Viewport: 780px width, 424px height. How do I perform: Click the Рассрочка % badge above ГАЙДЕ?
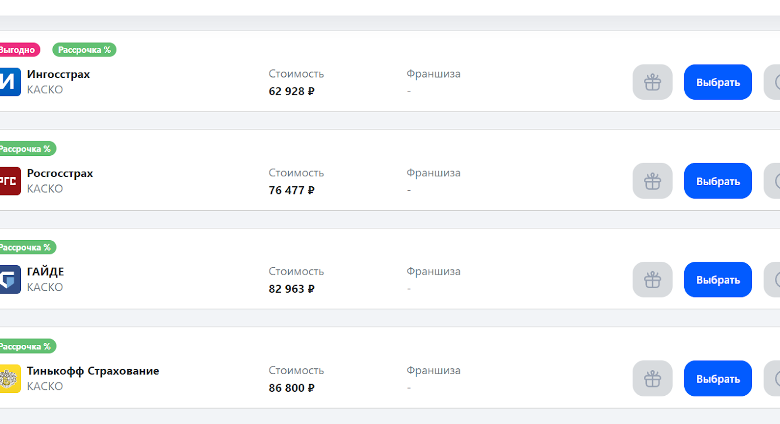(x=26, y=247)
